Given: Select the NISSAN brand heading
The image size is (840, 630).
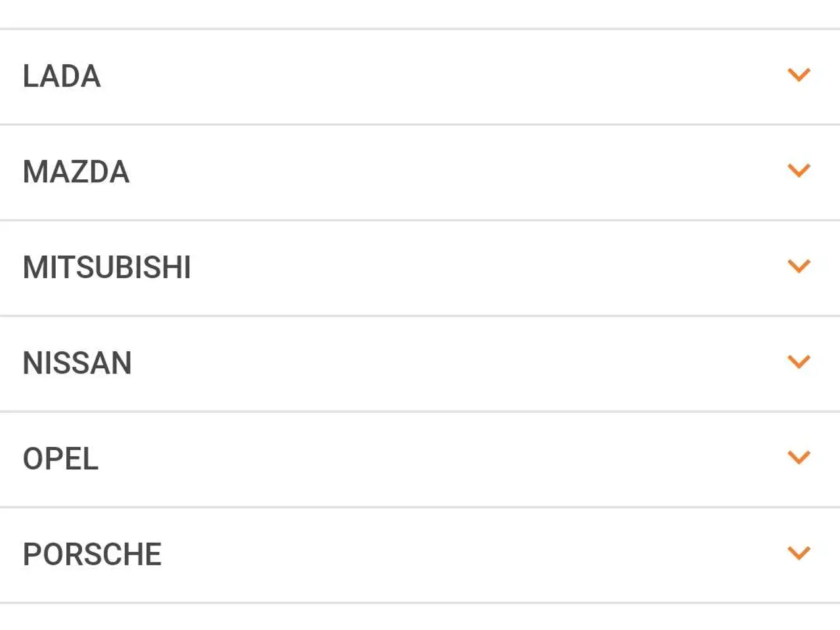Looking at the screenshot, I should coord(77,364).
